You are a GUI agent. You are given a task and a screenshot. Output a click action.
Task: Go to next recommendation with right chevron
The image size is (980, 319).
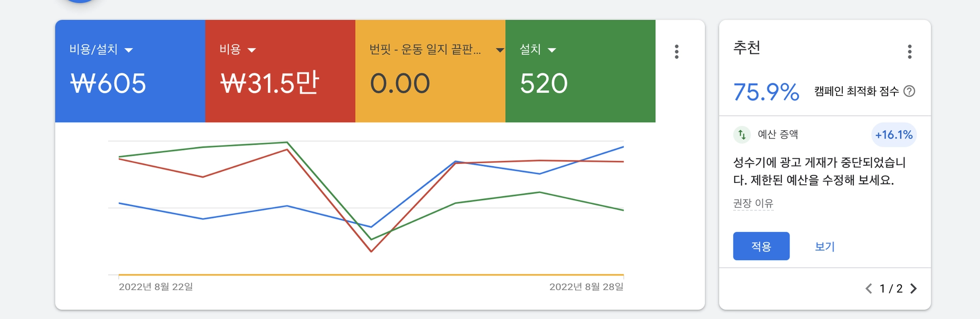click(913, 288)
